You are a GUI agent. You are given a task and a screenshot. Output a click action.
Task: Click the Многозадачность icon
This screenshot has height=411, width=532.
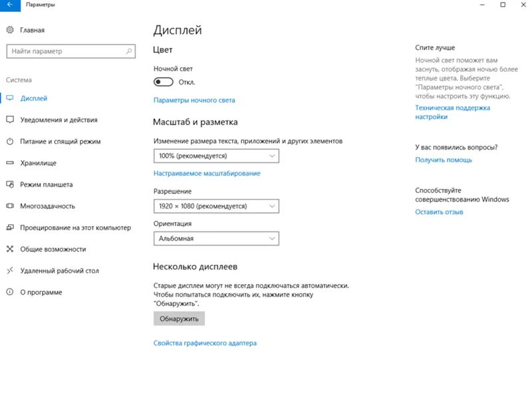(x=10, y=206)
